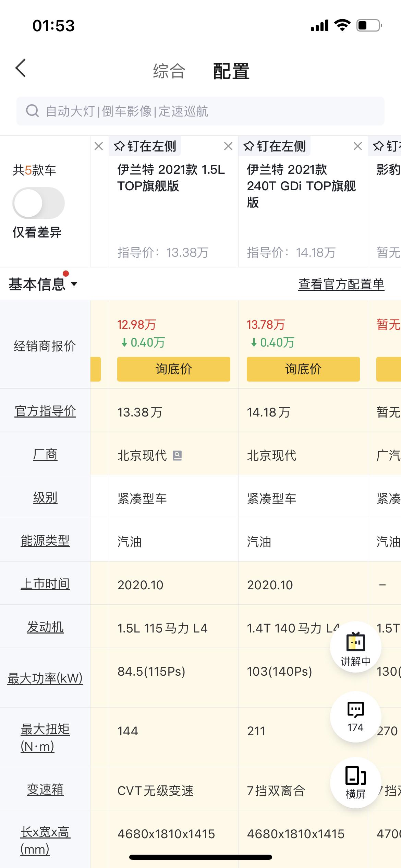Select the 伊兰特 2021款 240T GDi title
This screenshot has width=401, height=868.
point(302,186)
